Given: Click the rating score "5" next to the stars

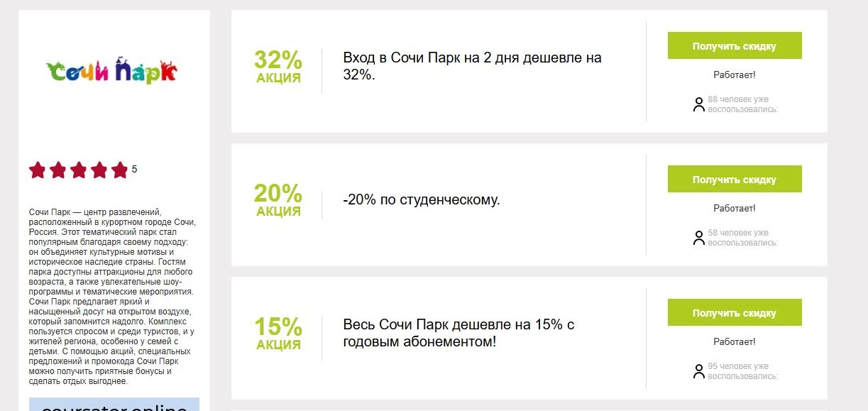Looking at the screenshot, I should click(133, 170).
